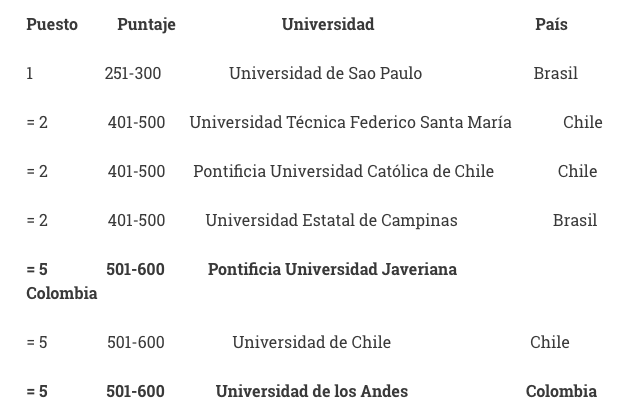623x415 pixels.
Task: Select the Universidad column header
Action: (328, 24)
